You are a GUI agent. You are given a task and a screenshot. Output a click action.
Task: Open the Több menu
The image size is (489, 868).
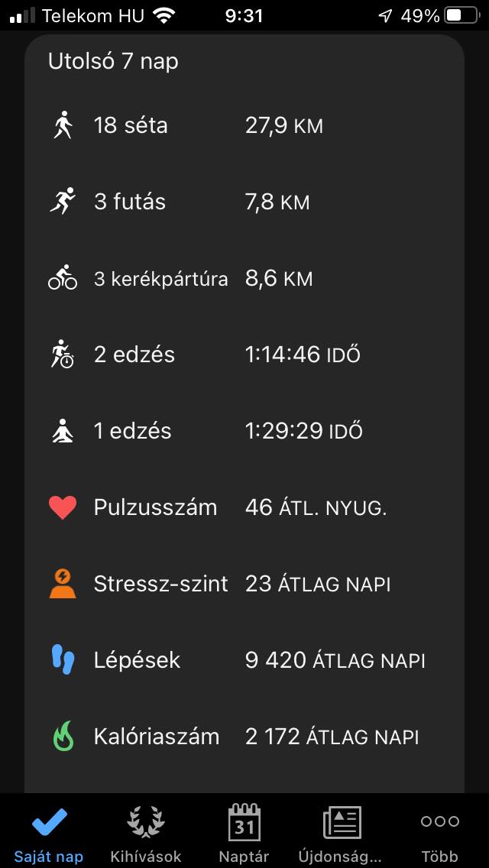coord(439,833)
